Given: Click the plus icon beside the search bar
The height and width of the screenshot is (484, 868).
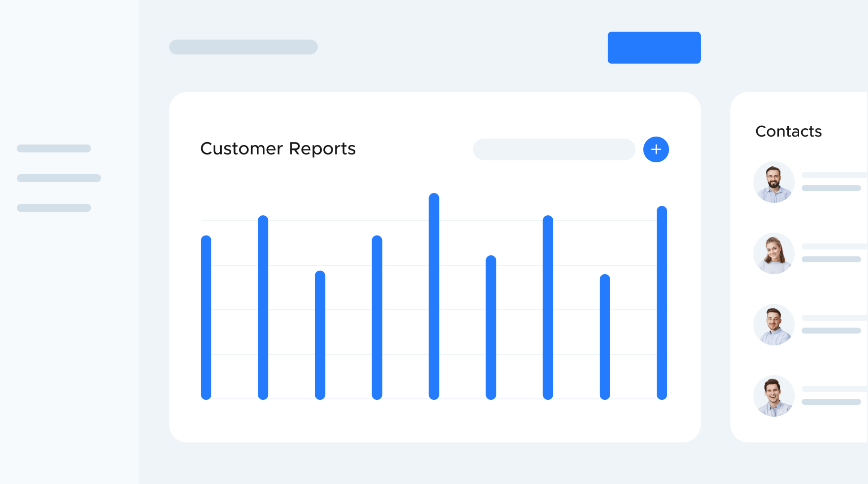Looking at the screenshot, I should 656,149.
